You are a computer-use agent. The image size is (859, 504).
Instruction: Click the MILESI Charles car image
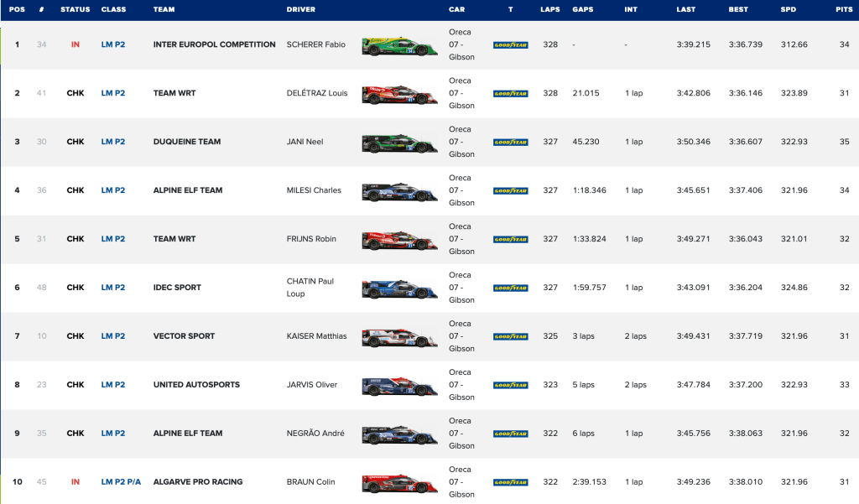click(400, 192)
